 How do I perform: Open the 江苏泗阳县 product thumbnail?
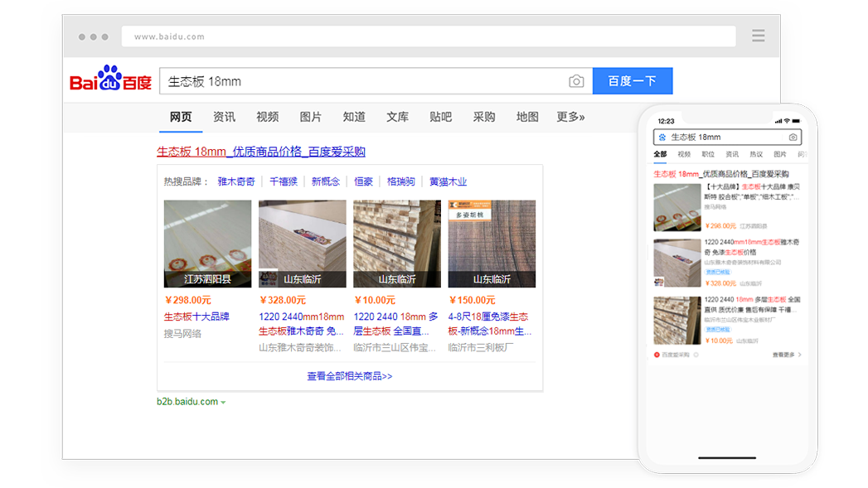(207, 244)
